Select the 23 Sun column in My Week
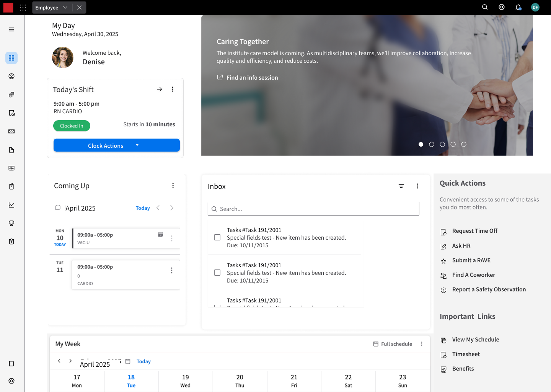 [403, 381]
